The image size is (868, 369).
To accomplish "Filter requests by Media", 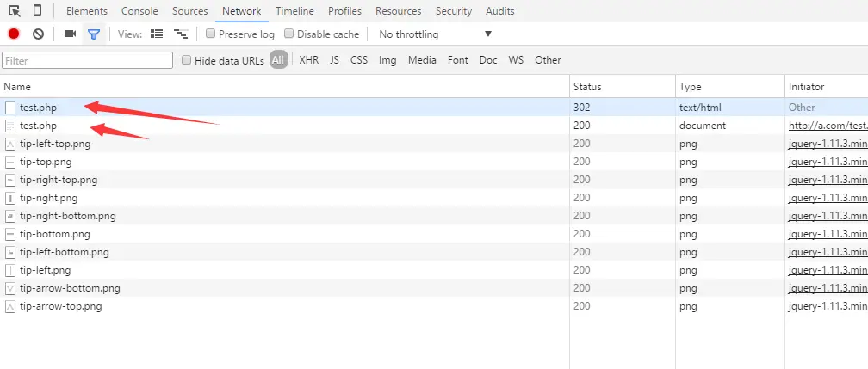I will pos(422,60).
